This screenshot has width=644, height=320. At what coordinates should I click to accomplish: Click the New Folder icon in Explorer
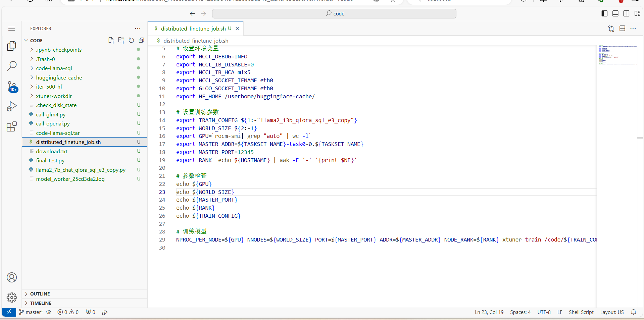tap(121, 40)
